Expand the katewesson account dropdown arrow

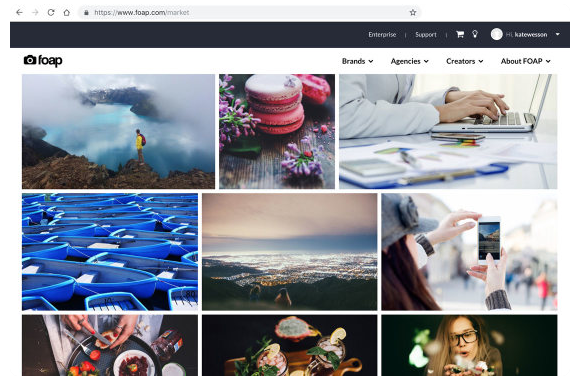coord(557,34)
